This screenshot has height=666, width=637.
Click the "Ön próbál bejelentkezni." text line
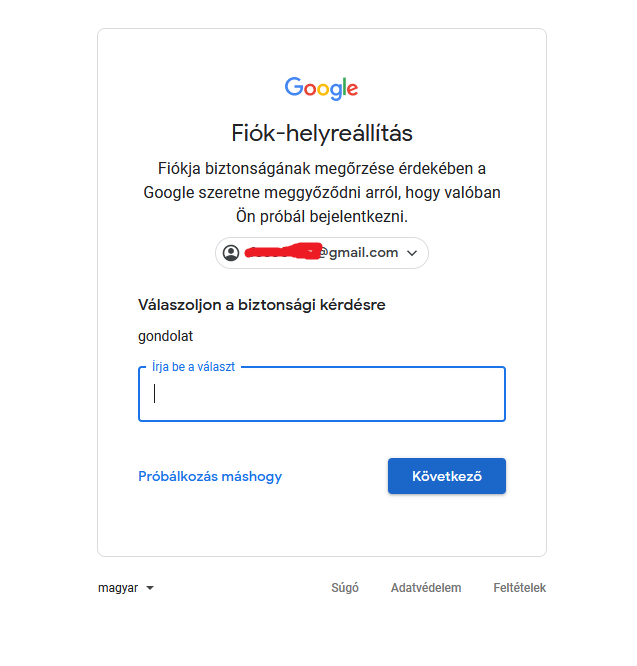pos(321,216)
